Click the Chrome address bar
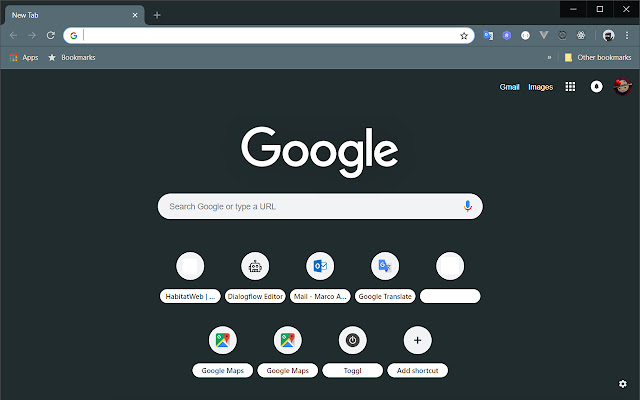This screenshot has height=400, width=640. [269, 36]
